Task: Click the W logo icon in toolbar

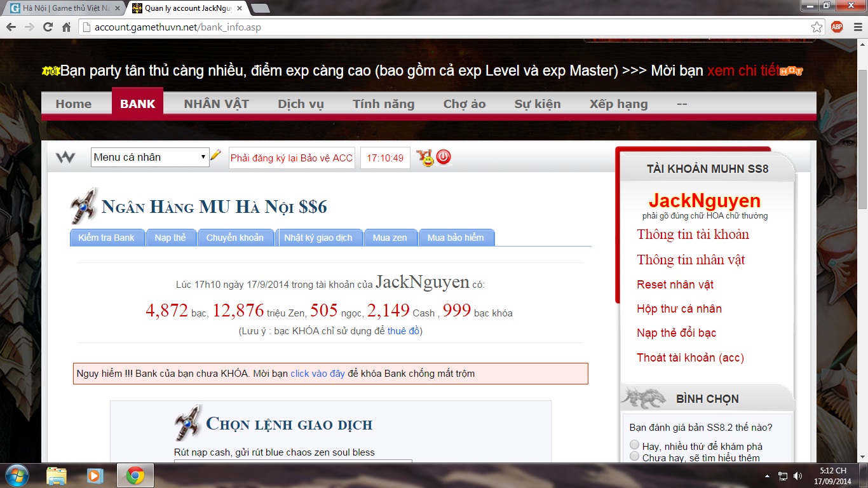Action: click(x=65, y=158)
